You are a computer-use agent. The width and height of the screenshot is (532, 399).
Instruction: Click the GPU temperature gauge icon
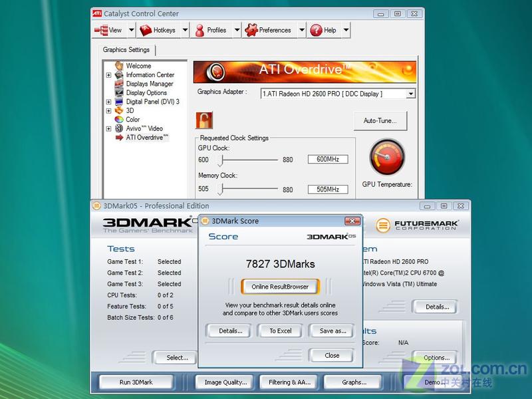(x=387, y=157)
